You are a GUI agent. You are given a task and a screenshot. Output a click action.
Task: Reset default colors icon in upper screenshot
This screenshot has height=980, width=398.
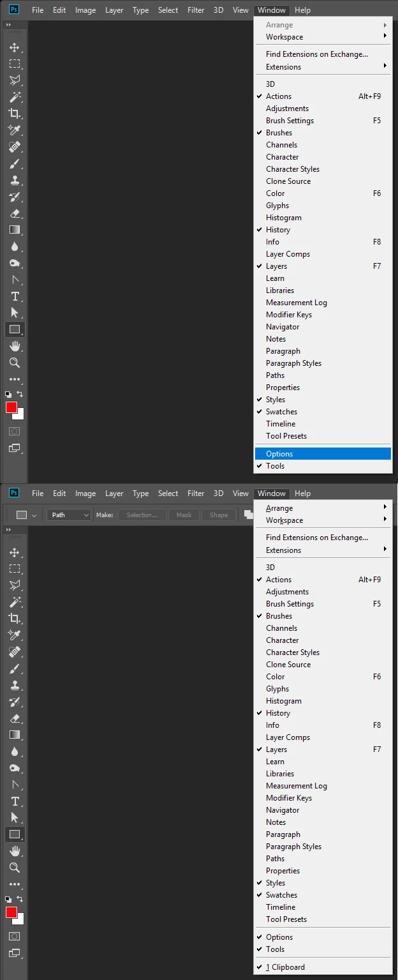pyautogui.click(x=8, y=395)
